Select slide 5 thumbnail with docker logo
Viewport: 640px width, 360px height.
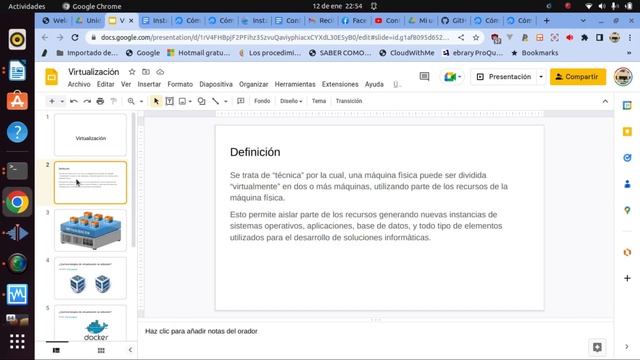pyautogui.click(x=90, y=323)
